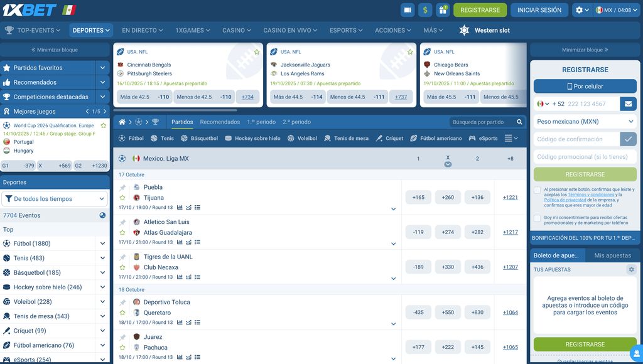
Task: Favorite the Cincinnati Bengals match star
Action: coord(257,52)
